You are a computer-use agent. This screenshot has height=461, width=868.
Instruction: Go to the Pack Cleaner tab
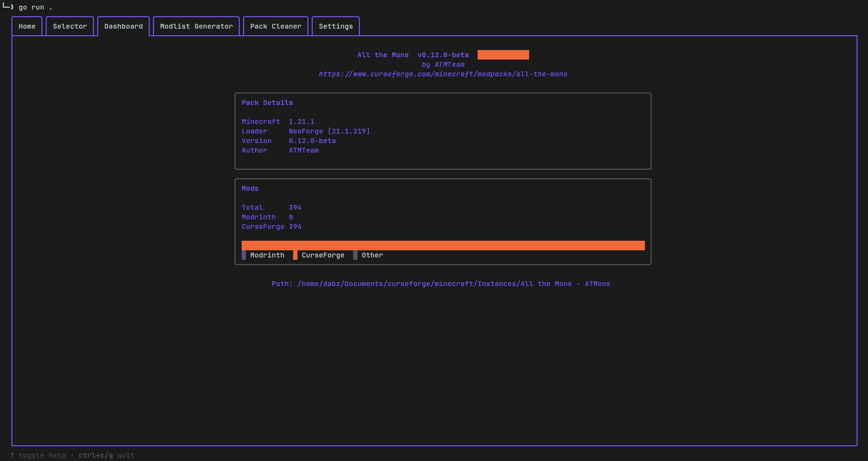coord(276,26)
